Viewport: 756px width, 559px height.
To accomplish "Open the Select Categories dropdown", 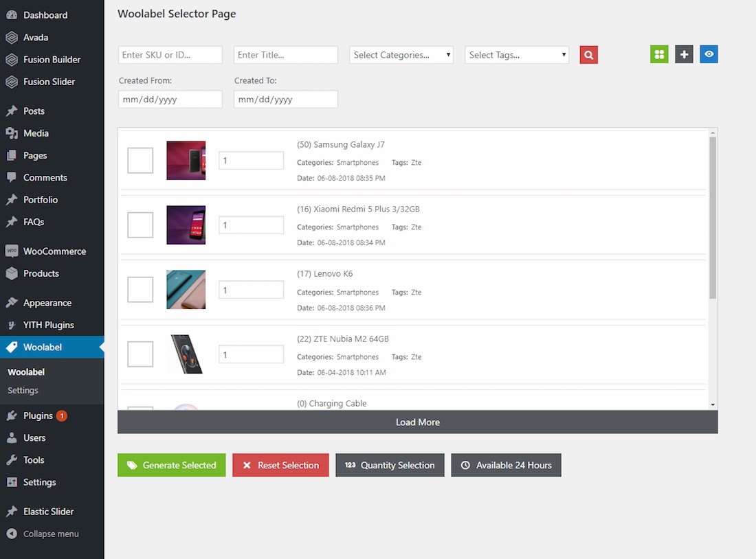I will pyautogui.click(x=401, y=55).
